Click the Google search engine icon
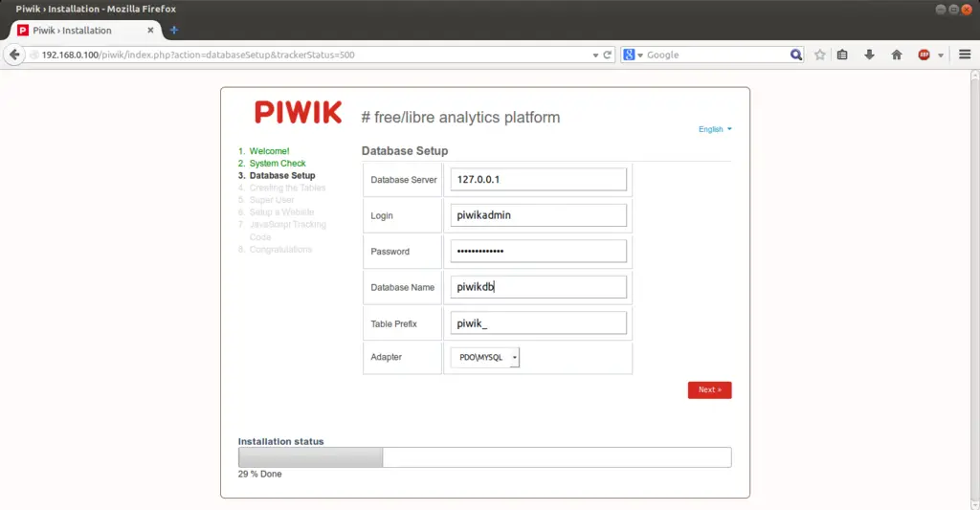Screen dimensions: 980x510 click(630, 55)
